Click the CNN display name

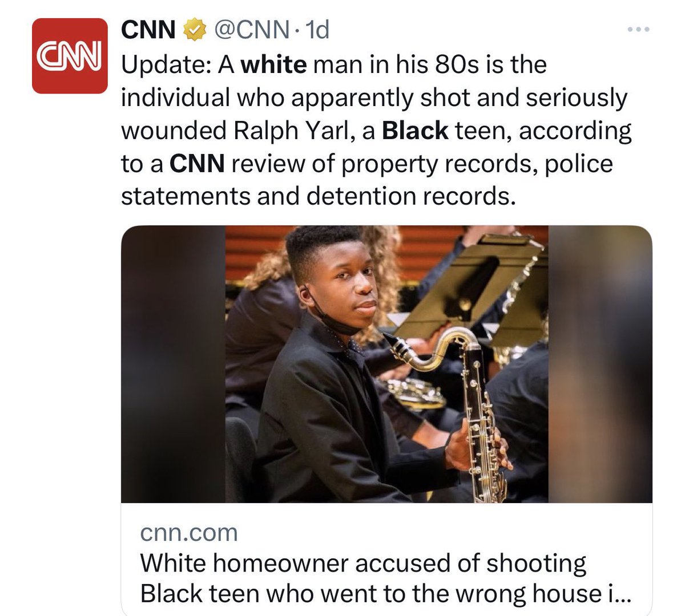click(x=148, y=30)
